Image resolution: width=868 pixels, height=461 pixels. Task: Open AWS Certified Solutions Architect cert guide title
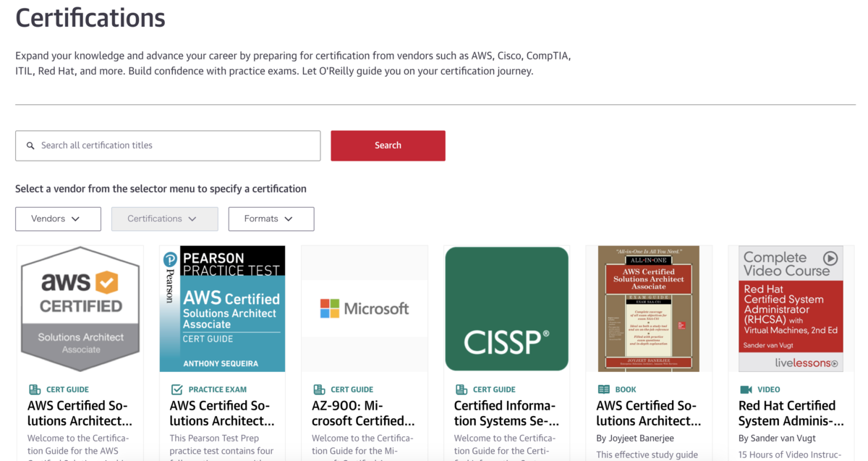tap(80, 413)
